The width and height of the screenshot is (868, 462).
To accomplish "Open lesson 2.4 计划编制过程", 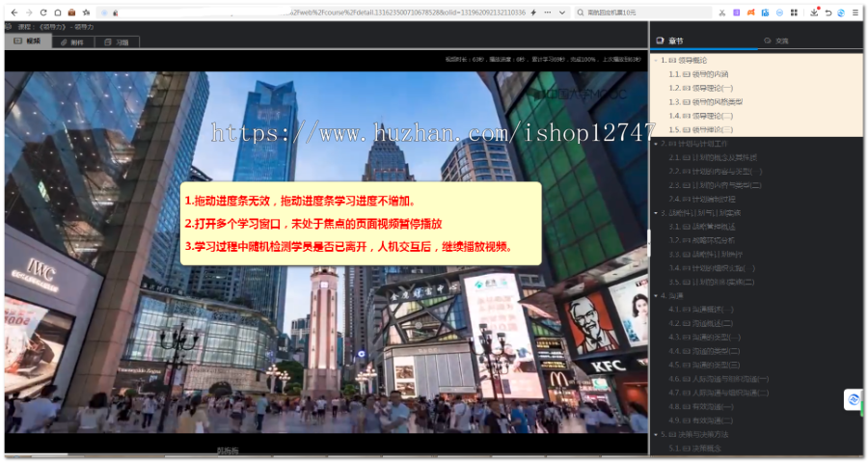I will pos(702,200).
